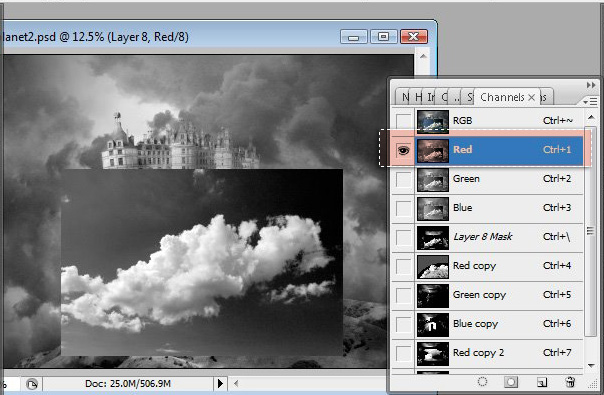Click Ctrl+1 shortcut on Red row

pos(557,150)
